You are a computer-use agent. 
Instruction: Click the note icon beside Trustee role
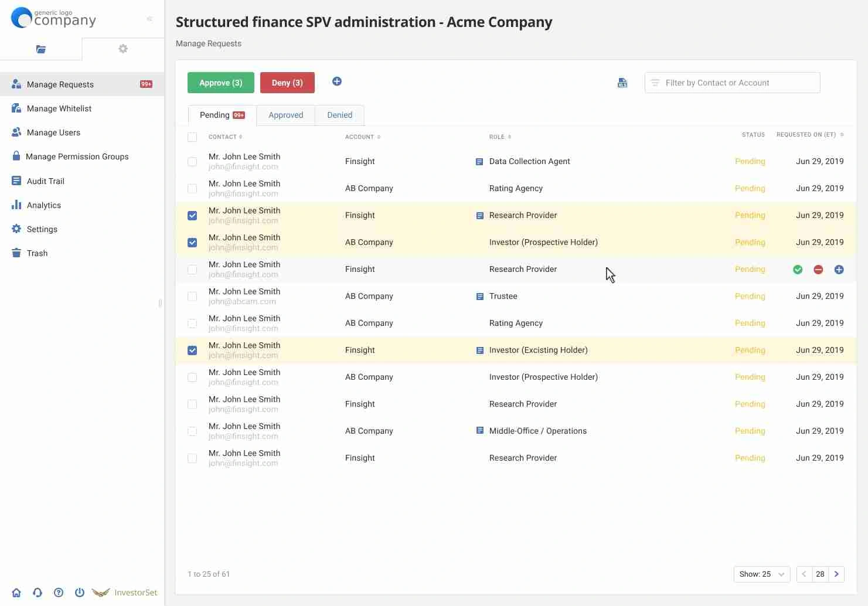coord(479,297)
